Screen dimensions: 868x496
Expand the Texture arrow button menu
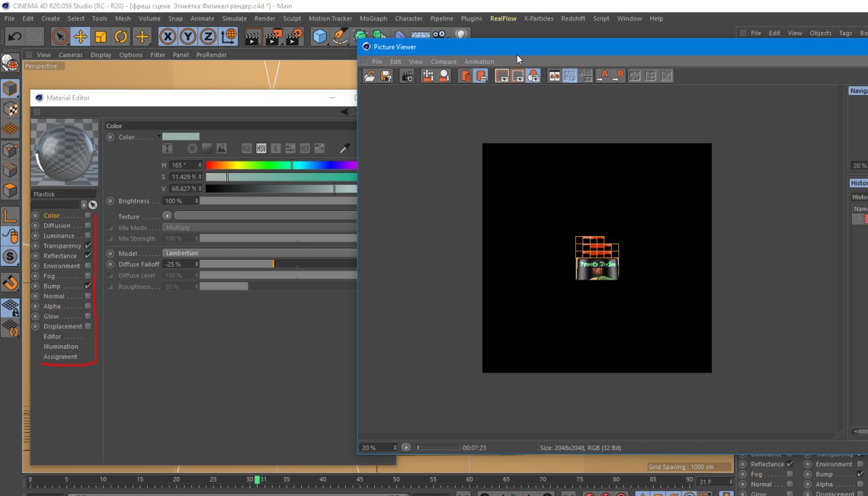click(167, 216)
